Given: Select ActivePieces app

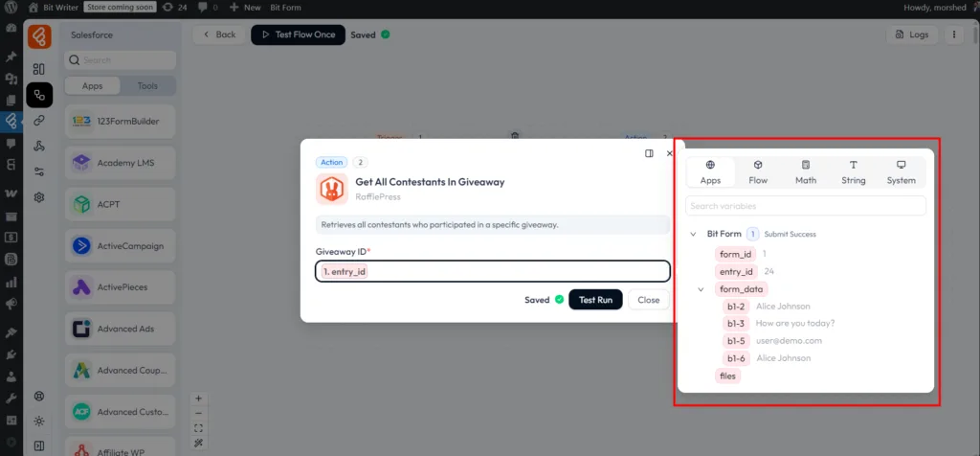Looking at the screenshot, I should [120, 287].
